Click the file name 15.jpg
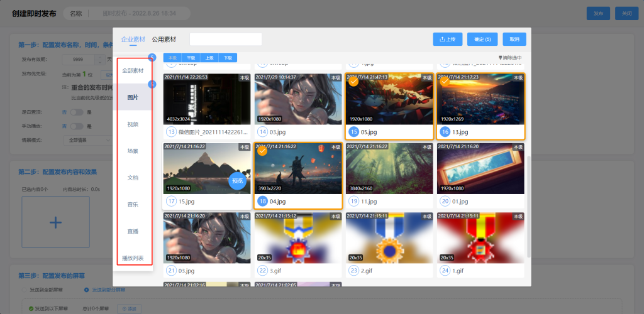644x314 pixels. pyautogui.click(x=186, y=201)
